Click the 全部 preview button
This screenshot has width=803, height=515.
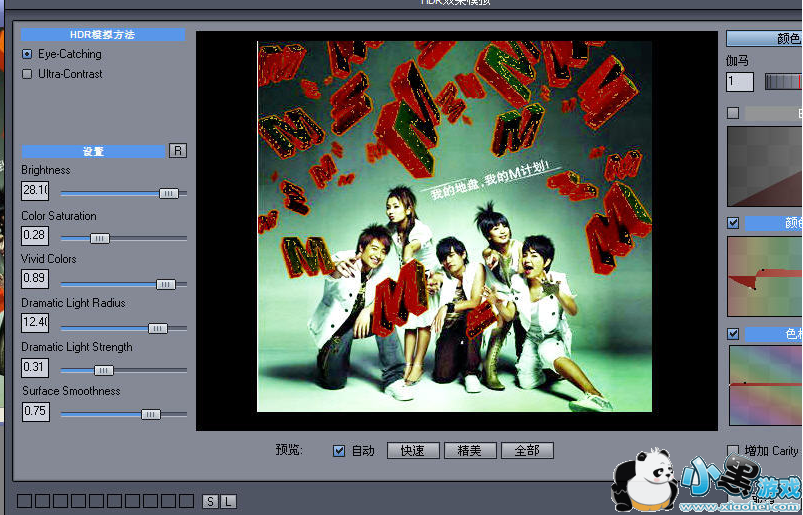click(527, 450)
